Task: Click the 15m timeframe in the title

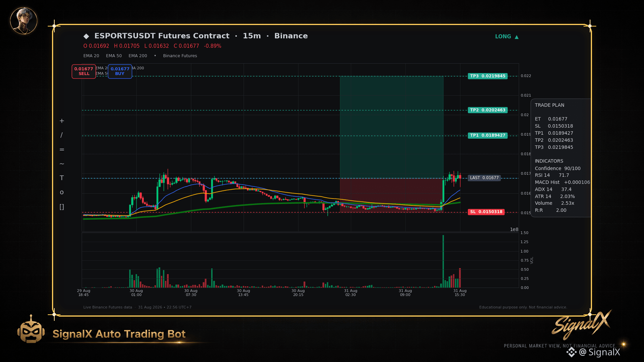Action: click(252, 36)
